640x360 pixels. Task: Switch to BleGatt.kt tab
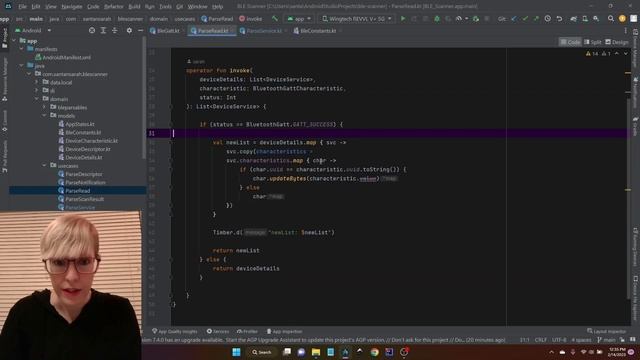pos(165,31)
